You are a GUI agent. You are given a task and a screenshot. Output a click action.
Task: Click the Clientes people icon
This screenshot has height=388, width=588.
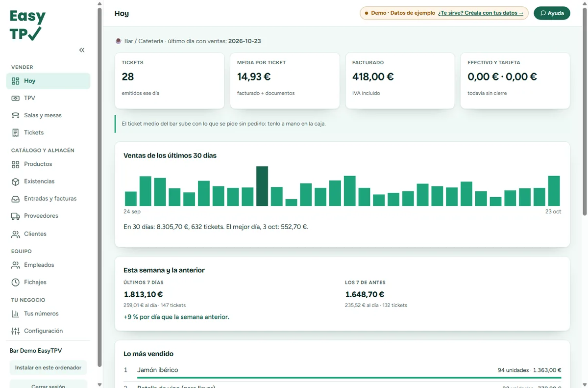pyautogui.click(x=16, y=234)
